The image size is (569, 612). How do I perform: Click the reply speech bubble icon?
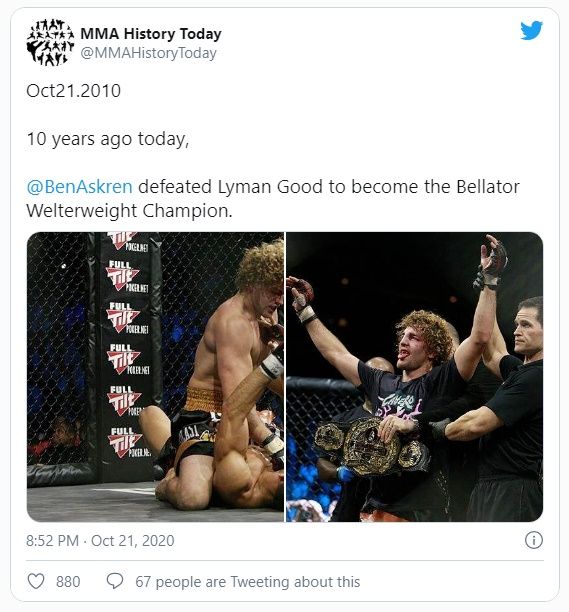115,581
